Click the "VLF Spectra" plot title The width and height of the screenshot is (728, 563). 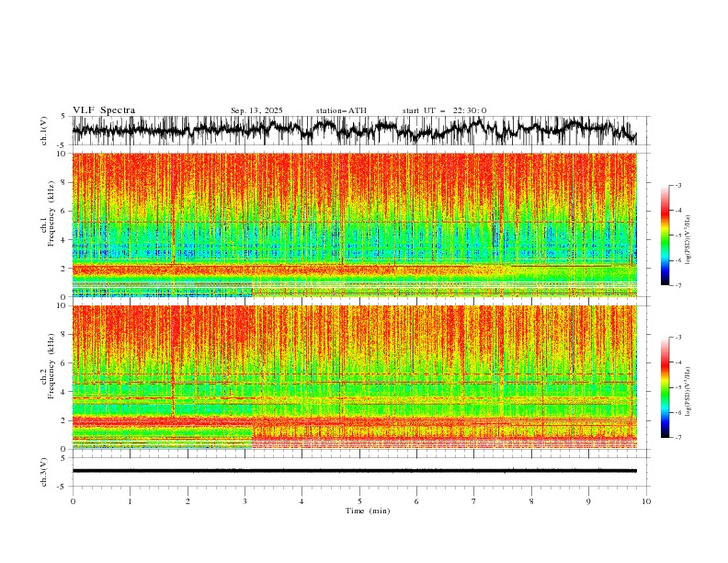tap(104, 110)
